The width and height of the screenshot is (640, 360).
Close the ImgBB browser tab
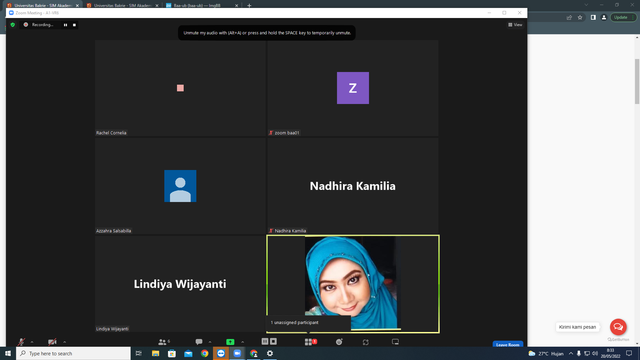point(236,5)
